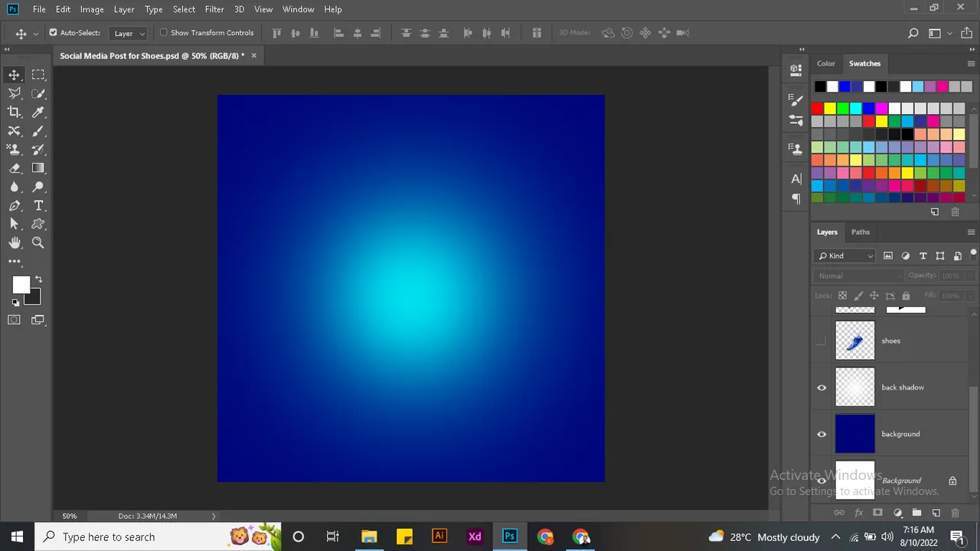Open the Paragraph panel icon

[x=796, y=199]
